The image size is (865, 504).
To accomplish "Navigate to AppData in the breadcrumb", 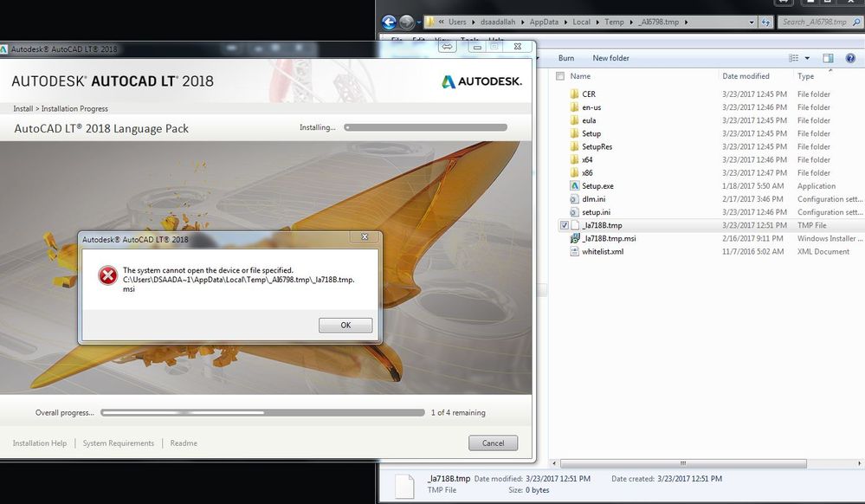I will click(x=544, y=22).
